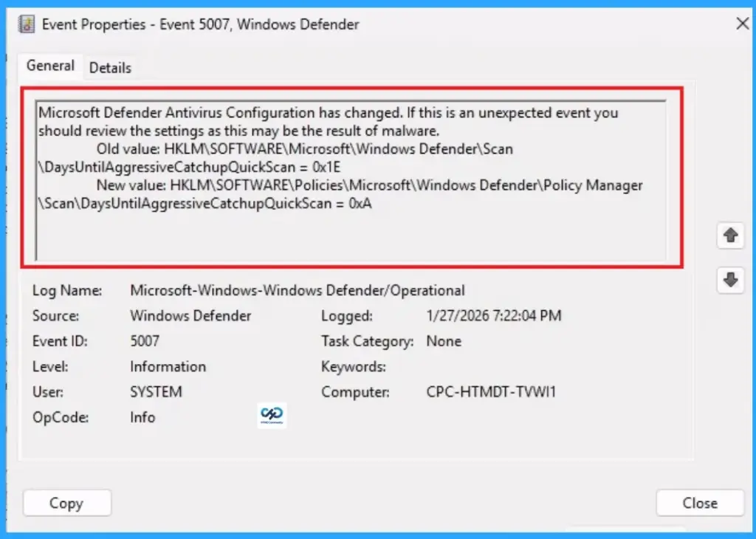Click the down arrow to view next event
756x539 pixels.
click(x=729, y=281)
